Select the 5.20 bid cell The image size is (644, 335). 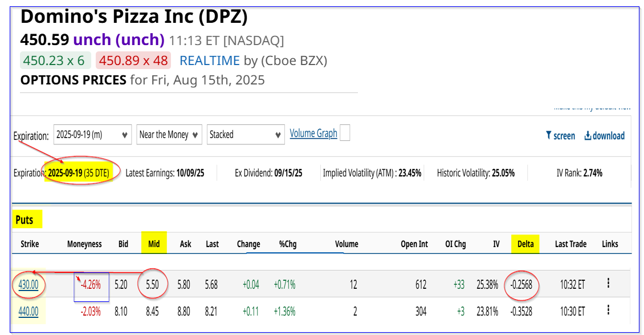click(121, 284)
